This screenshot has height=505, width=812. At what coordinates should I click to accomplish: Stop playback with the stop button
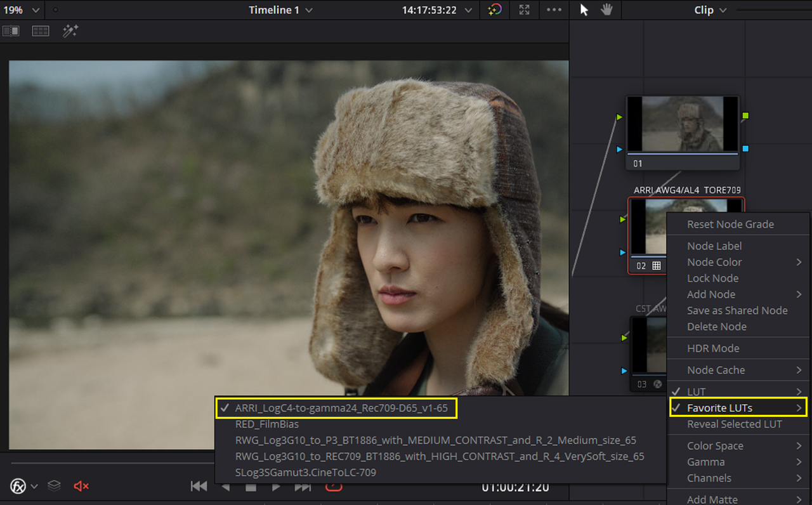point(251,487)
